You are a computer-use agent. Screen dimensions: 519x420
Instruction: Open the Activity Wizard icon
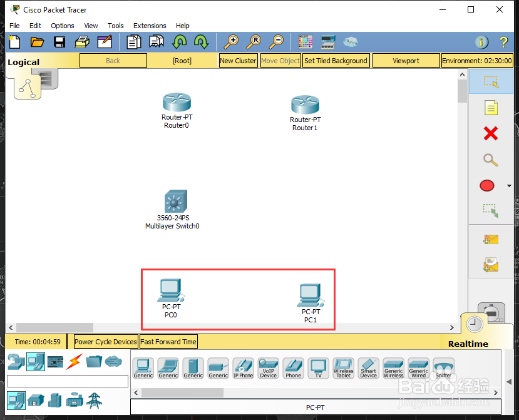tap(105, 42)
